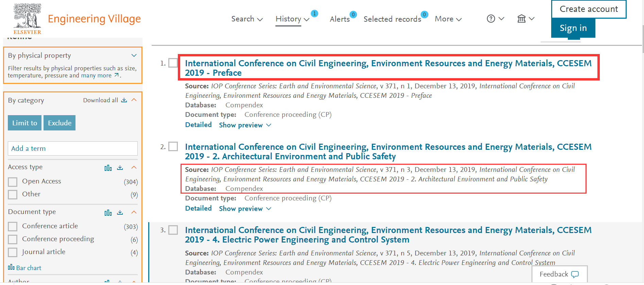Viewport: 644px width, 285px height.
Task: Open the CCESEM 2019 Preface title
Action: click(x=388, y=68)
